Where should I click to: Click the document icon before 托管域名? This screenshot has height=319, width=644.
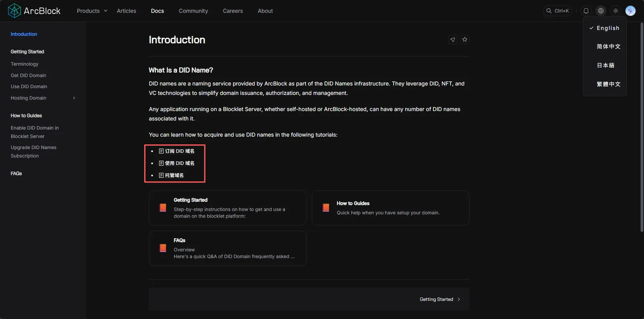(x=161, y=175)
